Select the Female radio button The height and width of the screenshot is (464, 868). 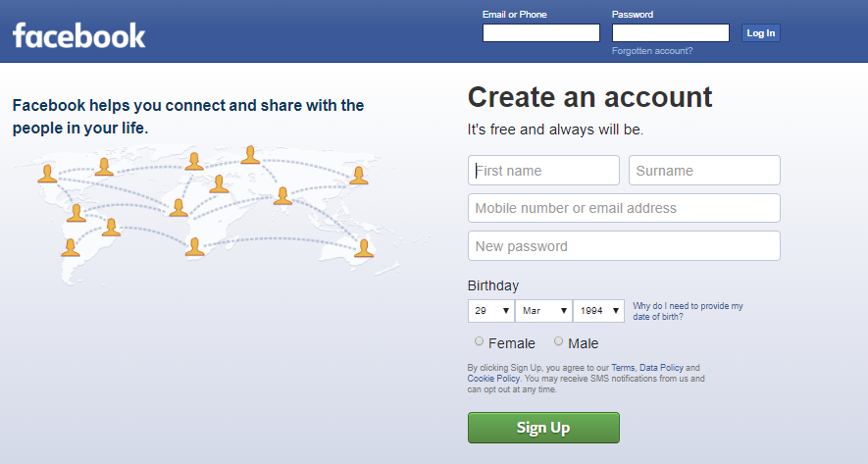point(479,341)
